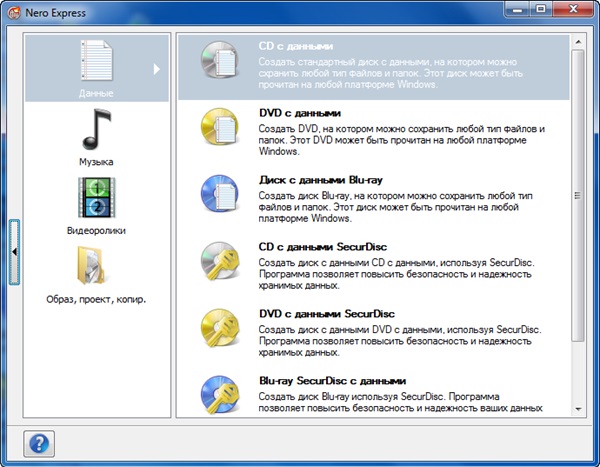
Task: Choose the DVD с данными title
Action: (x=300, y=113)
